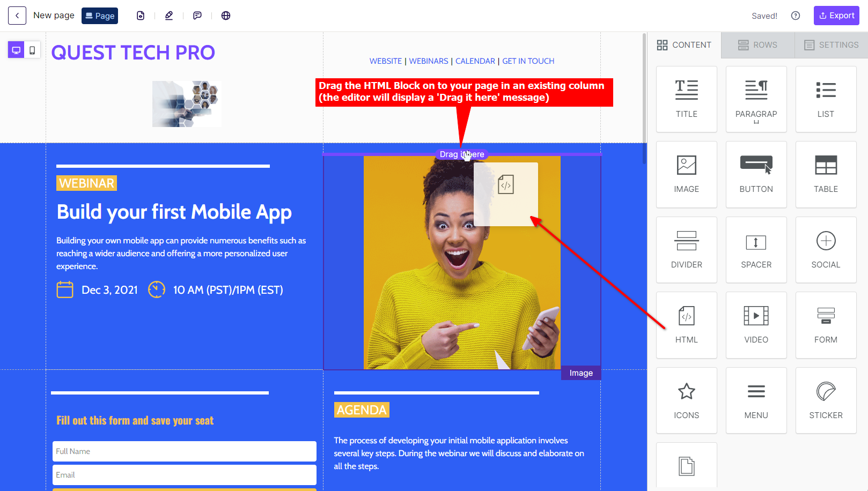The width and height of the screenshot is (868, 491).
Task: Switch to desktop preview mode
Action: 16,50
